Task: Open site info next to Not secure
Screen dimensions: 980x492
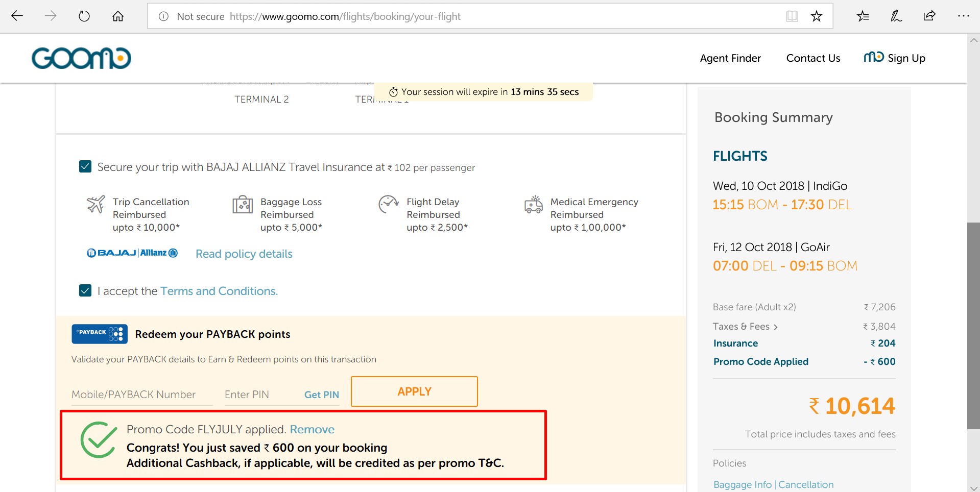Action: tap(163, 16)
